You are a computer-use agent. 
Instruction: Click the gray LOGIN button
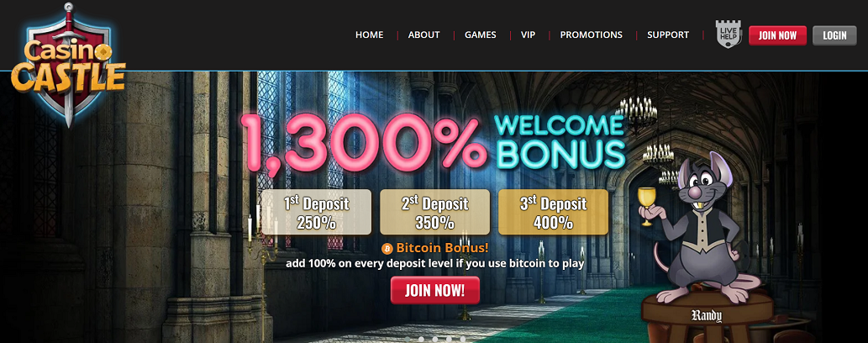834,35
